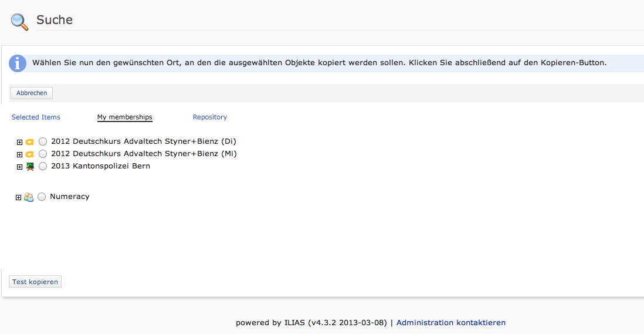Expand the Deutschkurs Styner+Bienz (Di) tree node
This screenshot has width=644, height=334.
19,142
